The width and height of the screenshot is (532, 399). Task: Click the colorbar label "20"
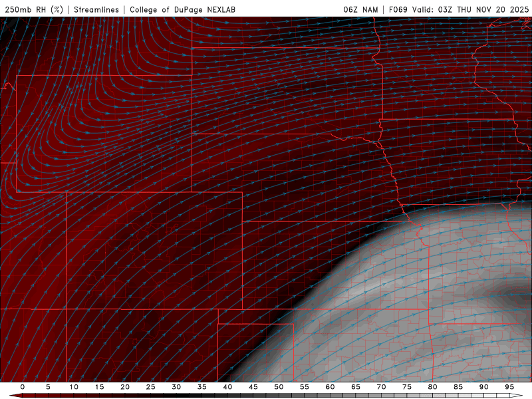click(125, 387)
